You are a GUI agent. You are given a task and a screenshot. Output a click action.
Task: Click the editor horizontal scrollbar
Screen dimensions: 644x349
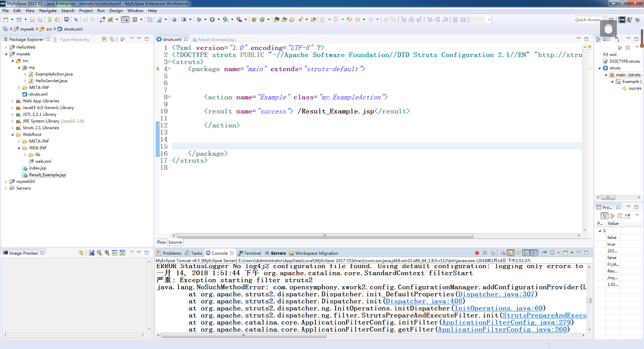[325, 236]
